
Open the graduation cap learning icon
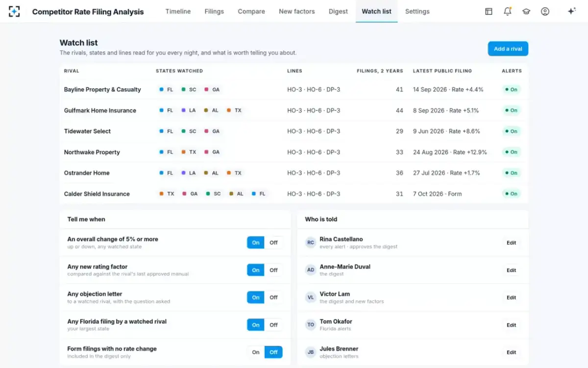[x=526, y=11]
